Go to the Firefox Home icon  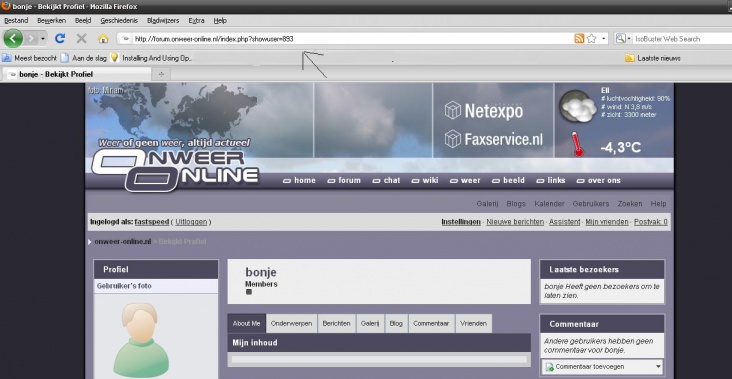[x=103, y=39]
